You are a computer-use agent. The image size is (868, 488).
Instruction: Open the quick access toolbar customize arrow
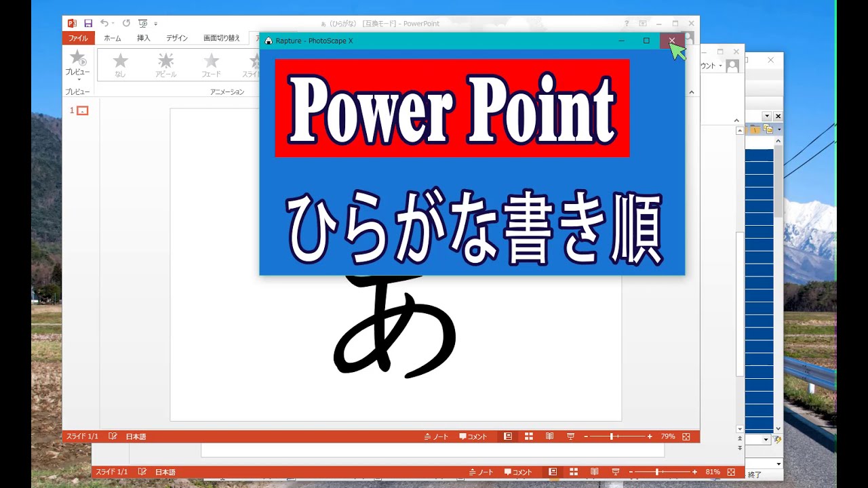point(156,24)
